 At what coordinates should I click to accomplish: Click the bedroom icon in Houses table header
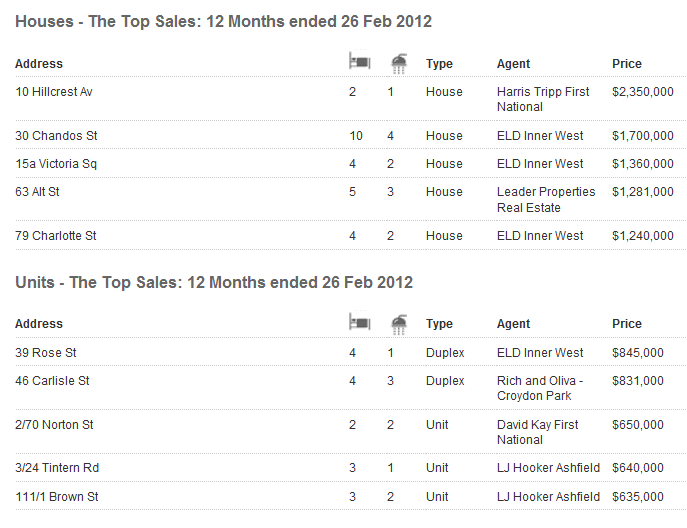359,62
